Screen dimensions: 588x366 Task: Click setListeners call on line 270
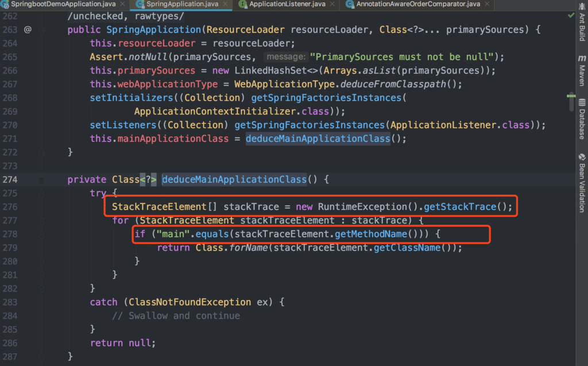[x=123, y=125]
